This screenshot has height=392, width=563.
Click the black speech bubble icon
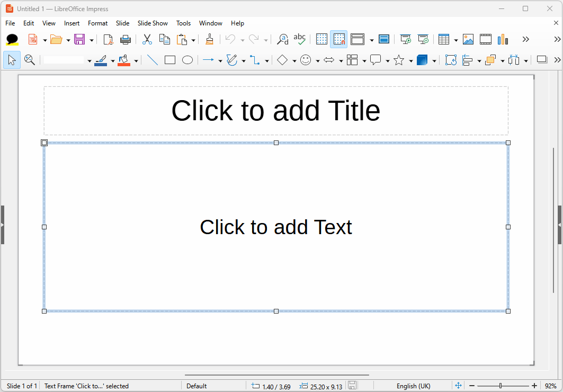point(12,40)
